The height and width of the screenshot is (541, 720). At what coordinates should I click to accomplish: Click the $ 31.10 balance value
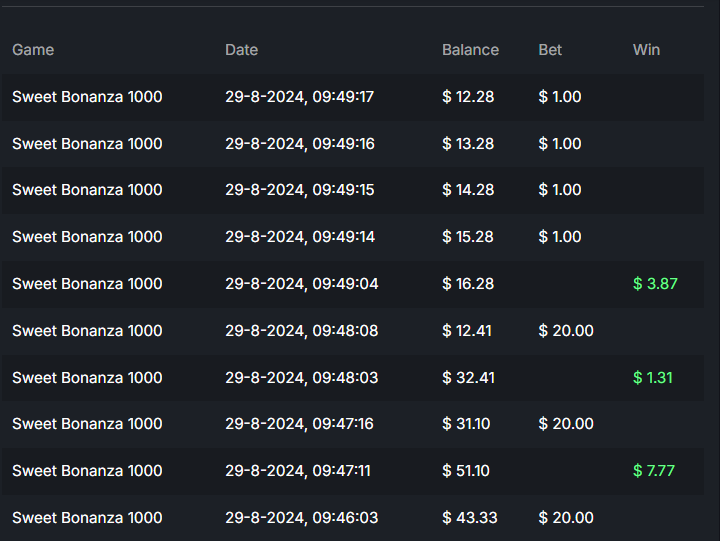[466, 424]
